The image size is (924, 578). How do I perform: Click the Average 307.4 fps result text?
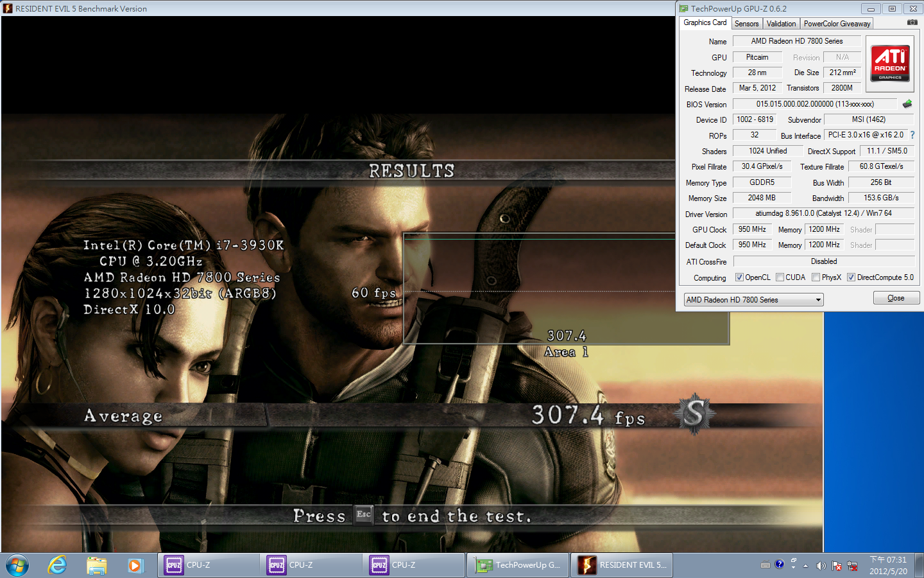(x=588, y=416)
